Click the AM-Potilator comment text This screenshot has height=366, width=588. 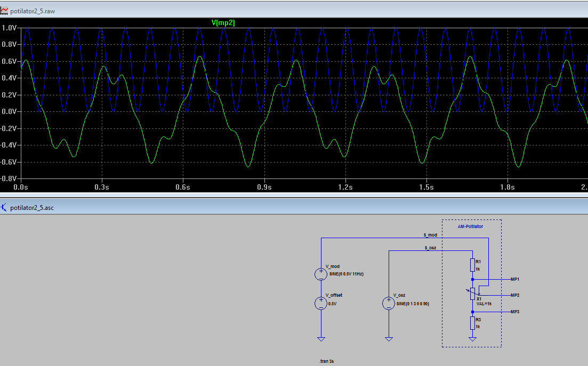click(470, 226)
